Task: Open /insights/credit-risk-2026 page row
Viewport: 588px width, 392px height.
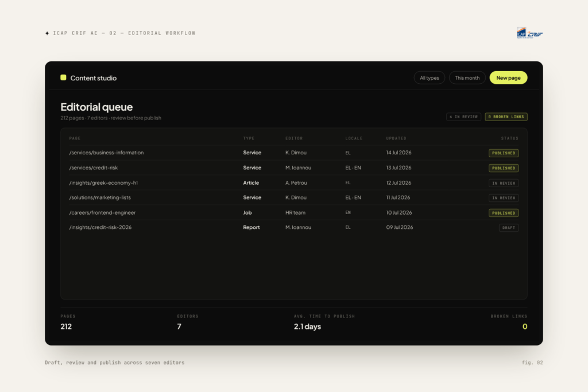Action: coord(294,227)
